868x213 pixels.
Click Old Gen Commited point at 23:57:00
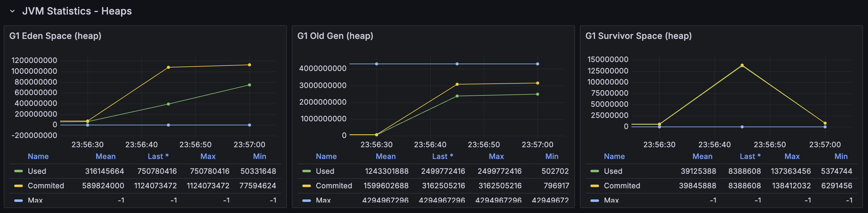(537, 83)
